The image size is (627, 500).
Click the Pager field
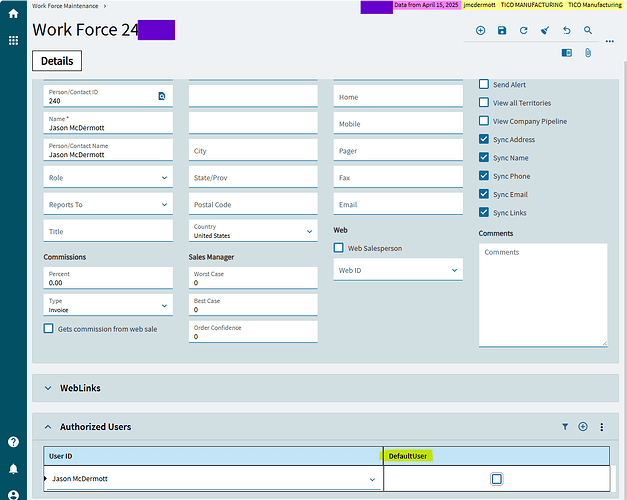[x=398, y=151]
